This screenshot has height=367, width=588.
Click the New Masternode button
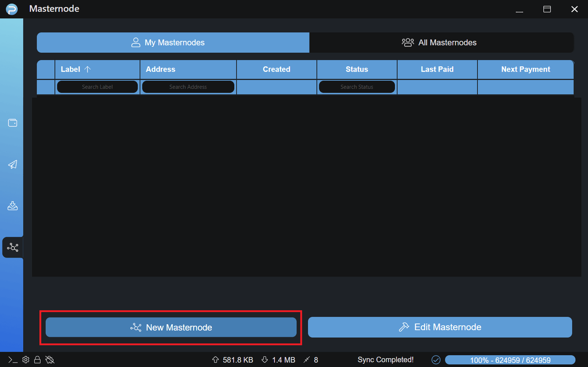171,327
